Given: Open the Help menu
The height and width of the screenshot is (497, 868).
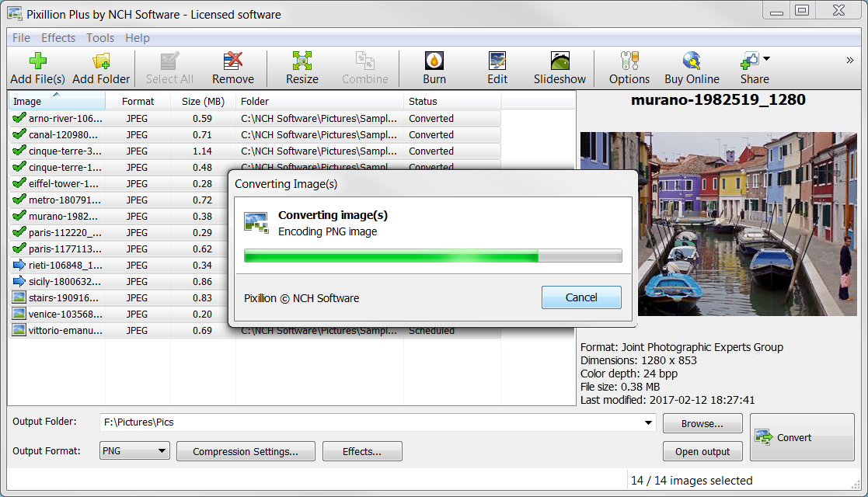Looking at the screenshot, I should (138, 37).
